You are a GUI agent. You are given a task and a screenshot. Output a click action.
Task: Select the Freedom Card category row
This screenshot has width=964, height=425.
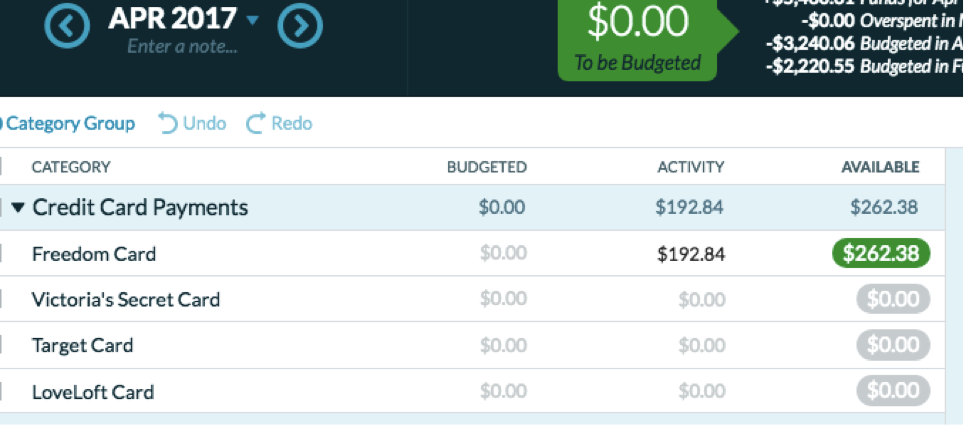click(x=472, y=253)
